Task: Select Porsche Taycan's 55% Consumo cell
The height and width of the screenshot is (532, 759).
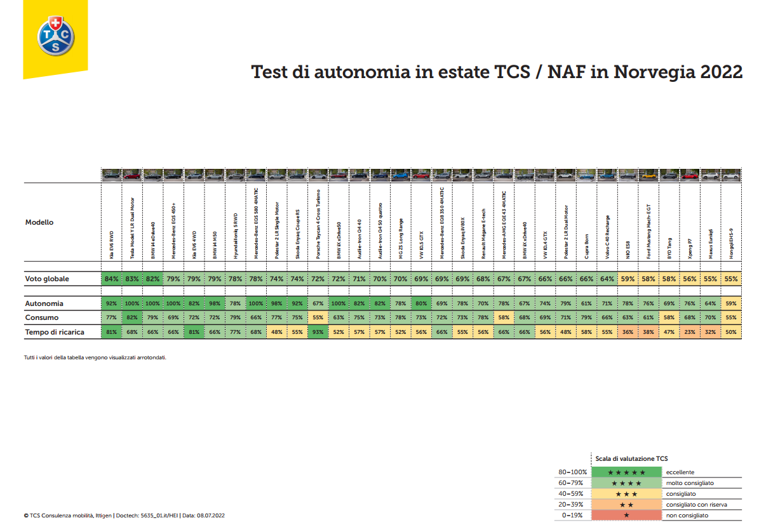Action: point(318,317)
